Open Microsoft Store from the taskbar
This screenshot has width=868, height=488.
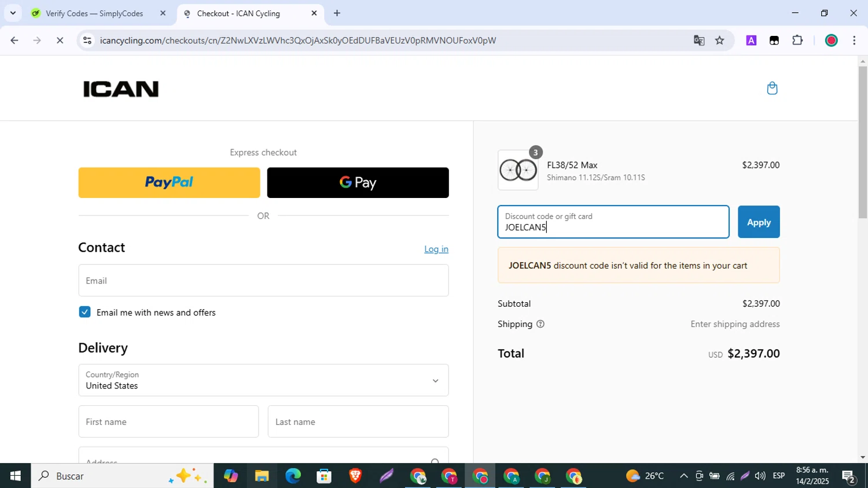[324, 476]
